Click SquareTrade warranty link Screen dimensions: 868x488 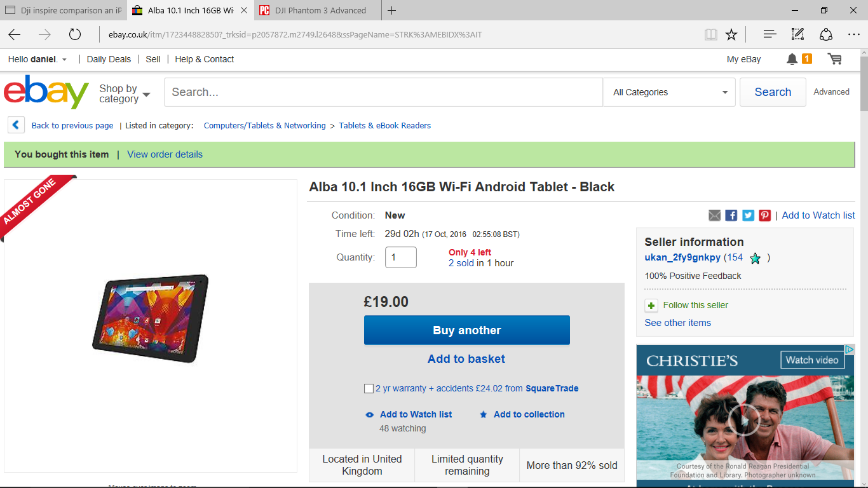(477, 388)
